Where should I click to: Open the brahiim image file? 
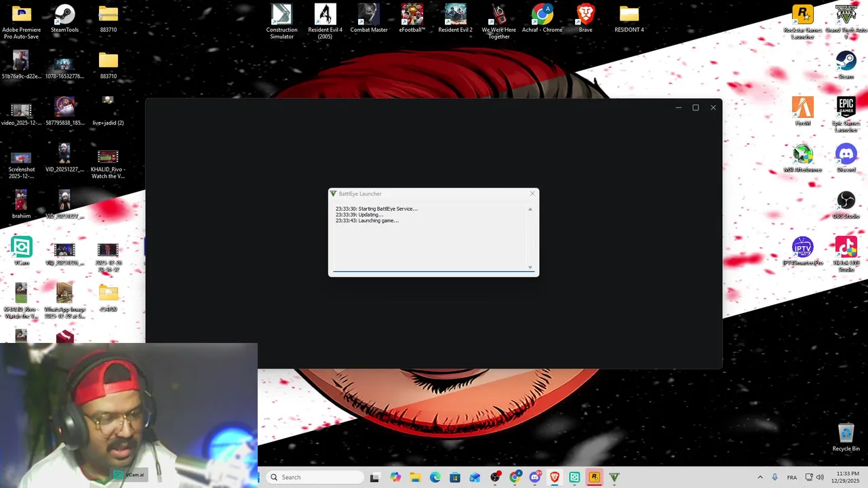(21, 205)
